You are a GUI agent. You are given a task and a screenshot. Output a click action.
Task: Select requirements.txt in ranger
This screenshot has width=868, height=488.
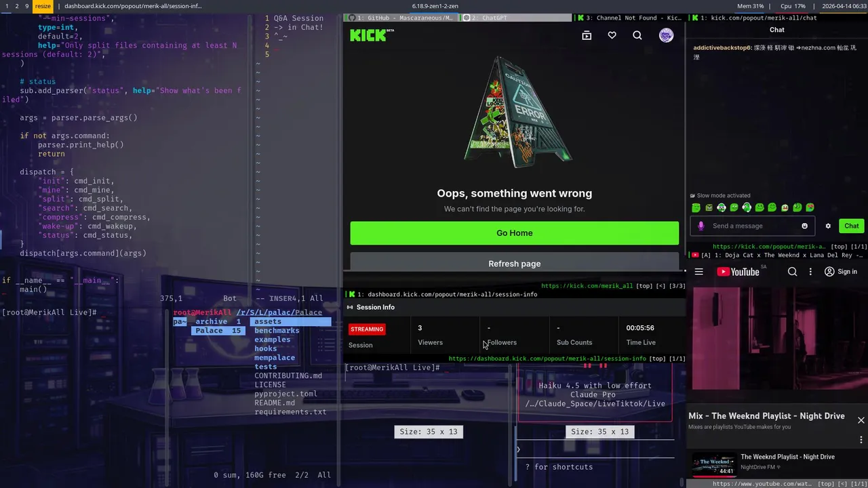pos(290,411)
